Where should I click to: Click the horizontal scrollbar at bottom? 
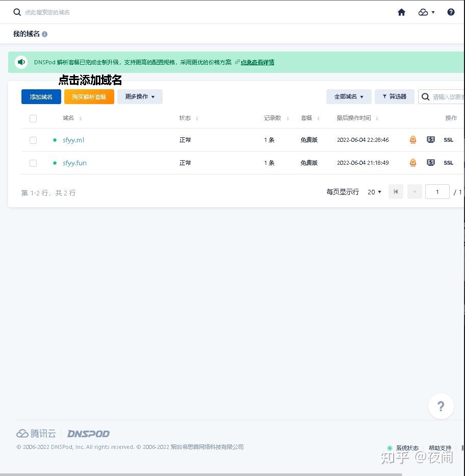(201, 474)
